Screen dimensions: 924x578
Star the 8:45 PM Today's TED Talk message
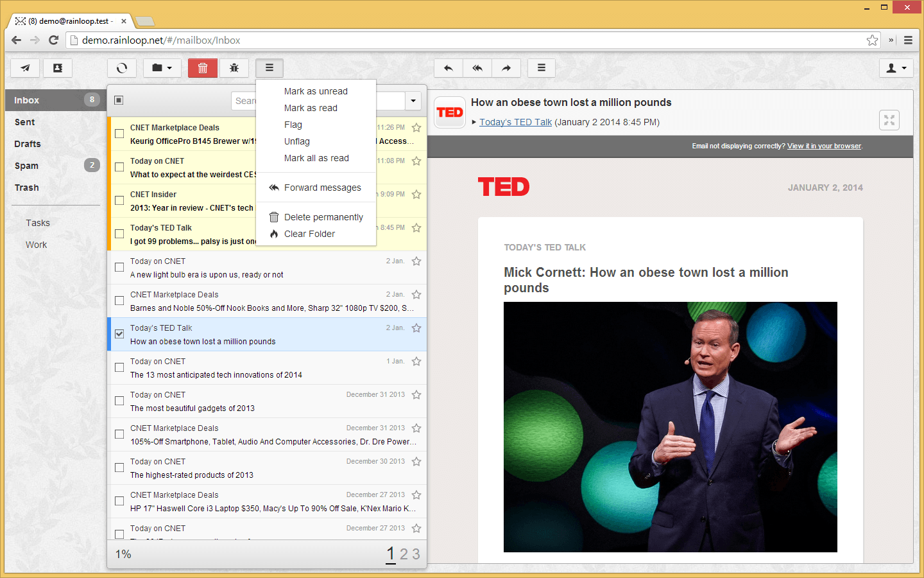[416, 227]
